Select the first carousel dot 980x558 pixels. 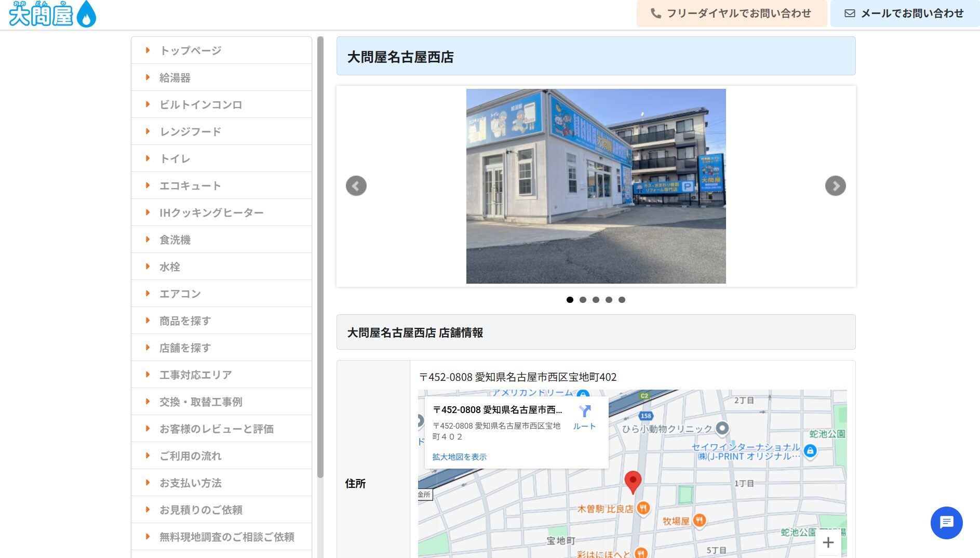570,300
